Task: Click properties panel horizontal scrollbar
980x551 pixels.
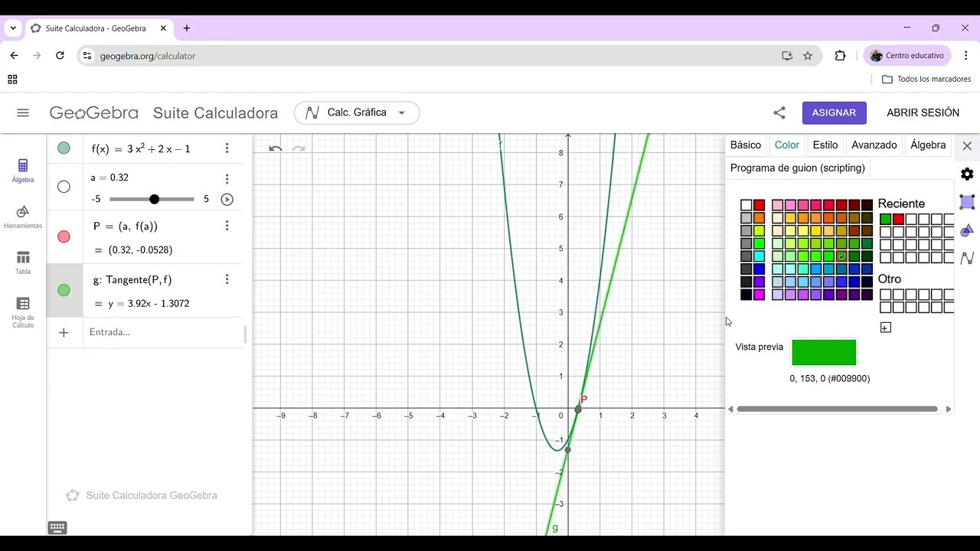Action: [837, 409]
